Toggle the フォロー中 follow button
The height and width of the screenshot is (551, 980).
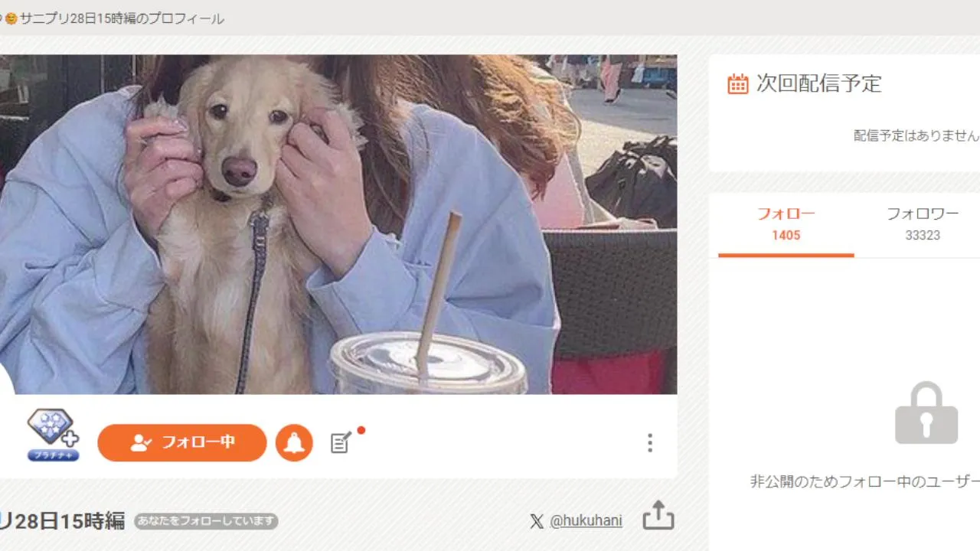pos(182,442)
